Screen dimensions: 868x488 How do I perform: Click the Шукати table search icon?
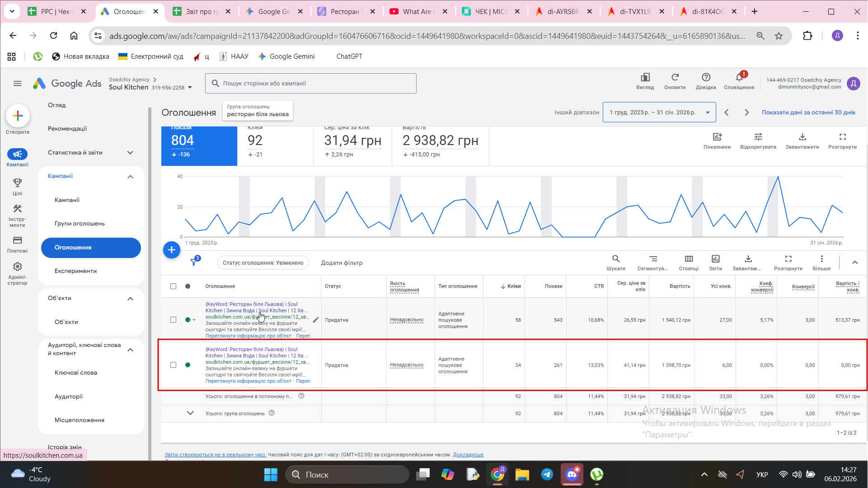616,259
